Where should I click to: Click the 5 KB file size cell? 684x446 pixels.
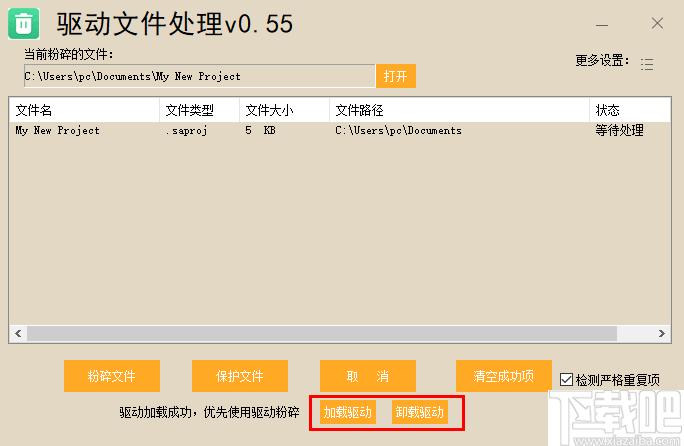260,130
